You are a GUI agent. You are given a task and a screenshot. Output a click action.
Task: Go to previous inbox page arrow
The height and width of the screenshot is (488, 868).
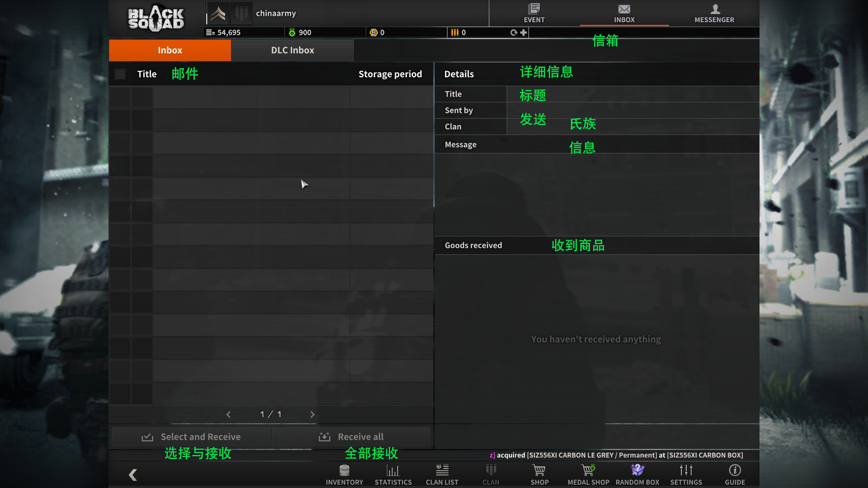228,414
